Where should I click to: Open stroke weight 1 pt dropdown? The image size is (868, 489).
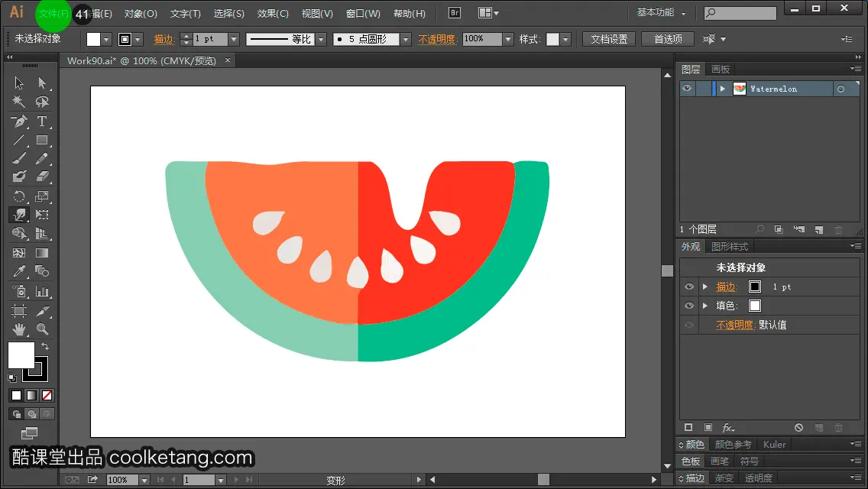pyautogui.click(x=234, y=39)
